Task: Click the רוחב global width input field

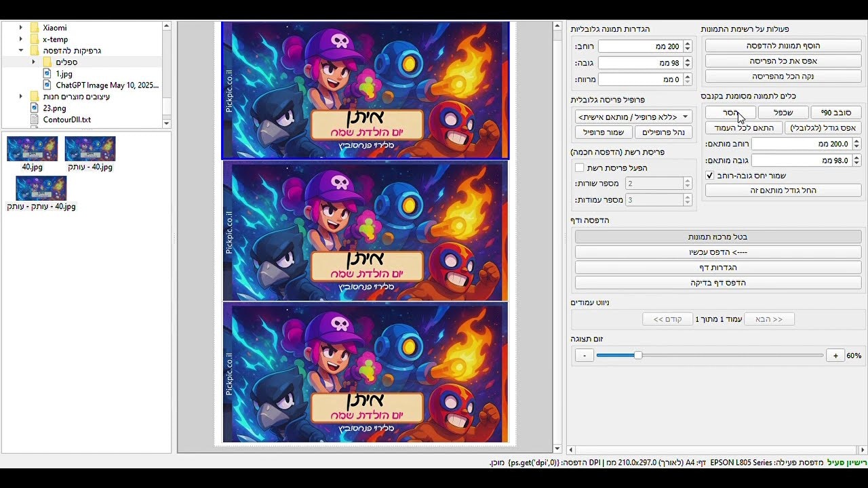Action: pos(640,47)
